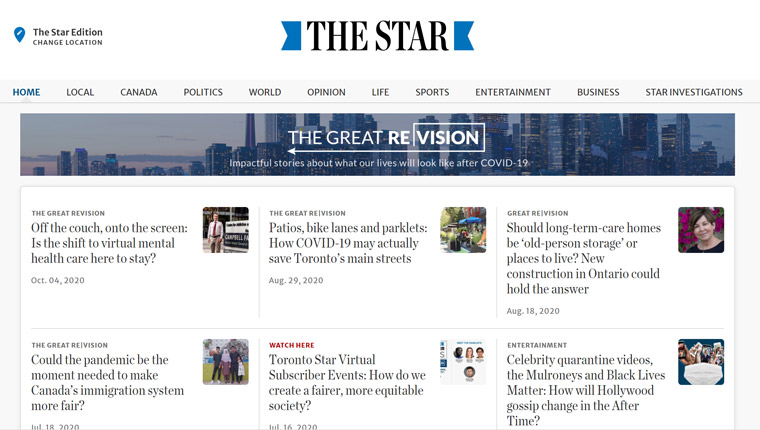This screenshot has width=760, height=430.
Task: Click The Great Revision tag above mental health story
Action: [x=68, y=213]
